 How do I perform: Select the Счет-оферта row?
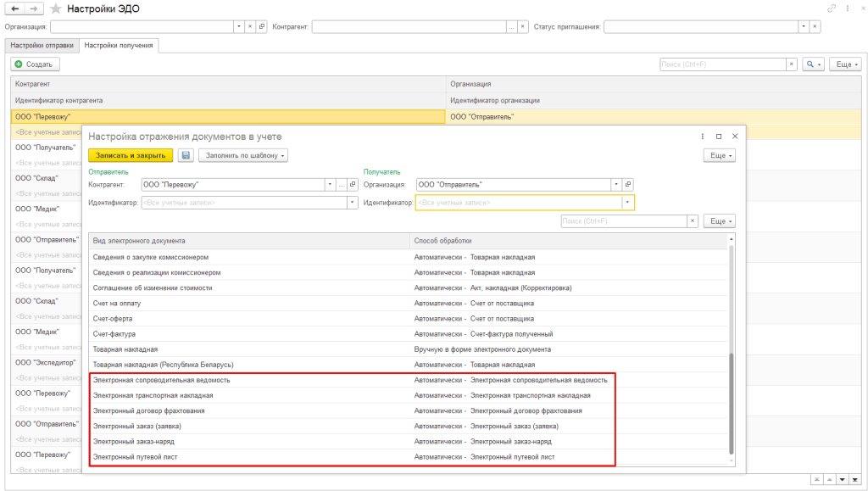pyautogui.click(x=409, y=318)
